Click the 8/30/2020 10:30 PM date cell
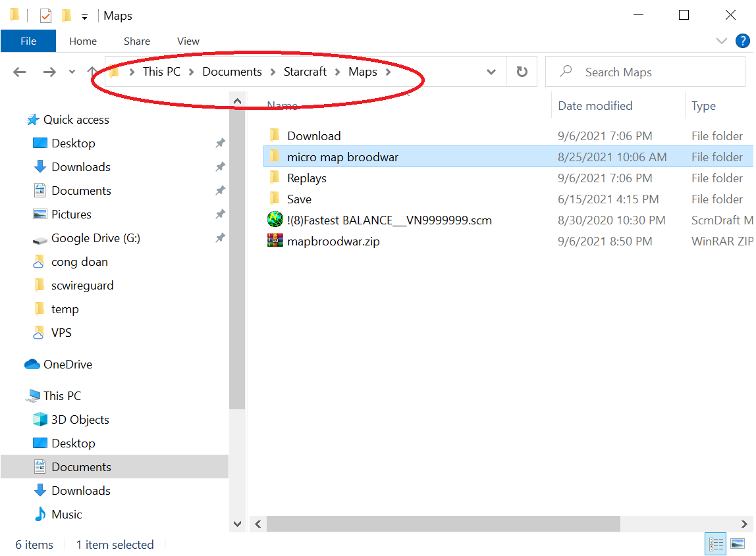Viewport: 756px width, 556px height. pyautogui.click(x=611, y=220)
